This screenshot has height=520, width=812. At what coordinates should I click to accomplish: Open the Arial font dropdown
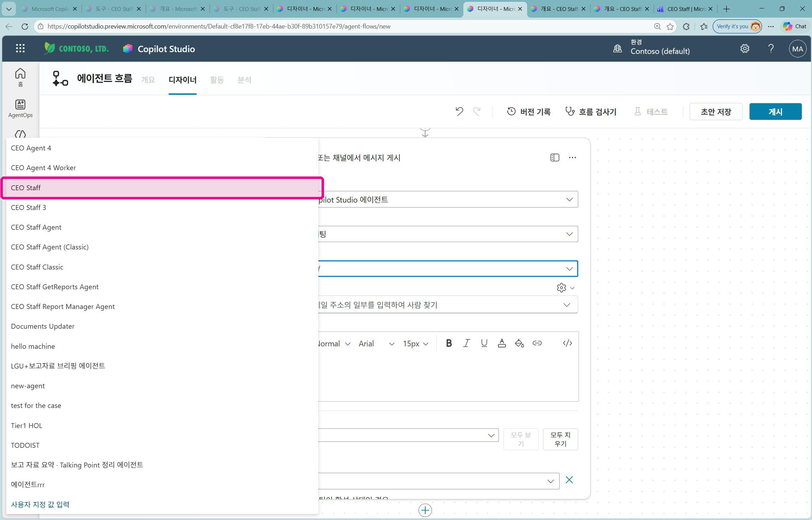[377, 344]
